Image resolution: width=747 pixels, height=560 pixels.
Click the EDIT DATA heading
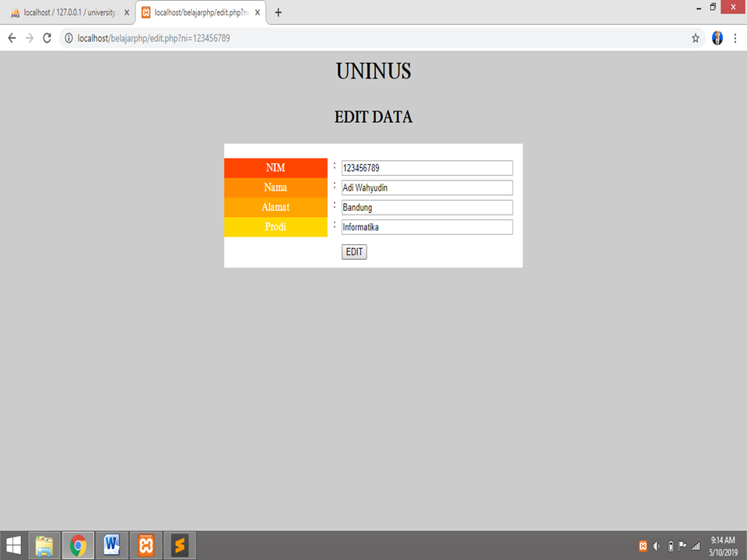[373, 117]
